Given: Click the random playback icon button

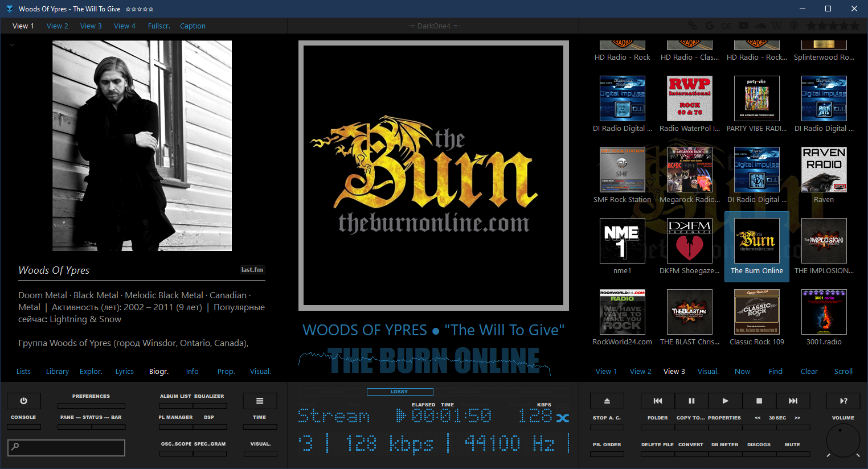Looking at the screenshot, I should [x=844, y=401].
